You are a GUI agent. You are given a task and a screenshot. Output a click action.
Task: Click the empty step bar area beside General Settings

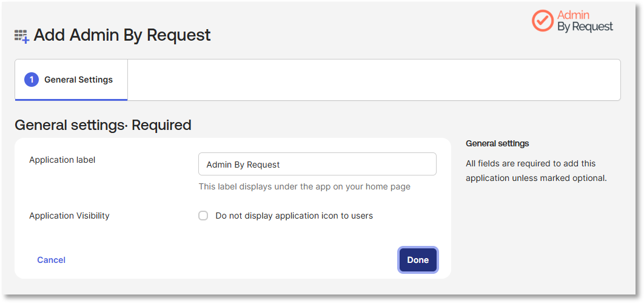pyautogui.click(x=374, y=80)
